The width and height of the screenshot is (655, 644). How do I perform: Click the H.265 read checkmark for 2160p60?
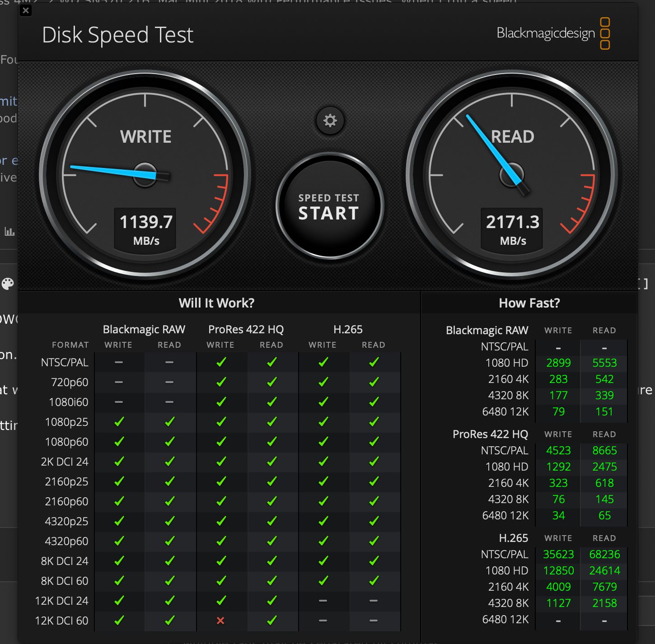pos(374,501)
